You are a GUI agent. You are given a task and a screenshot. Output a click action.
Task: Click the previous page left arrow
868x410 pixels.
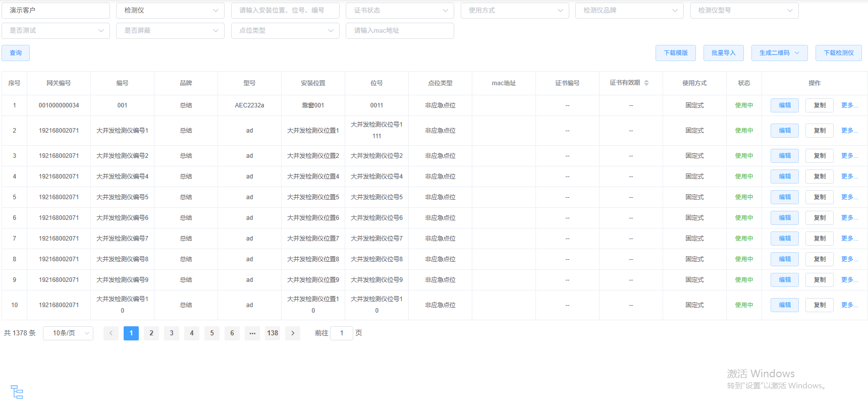point(111,333)
